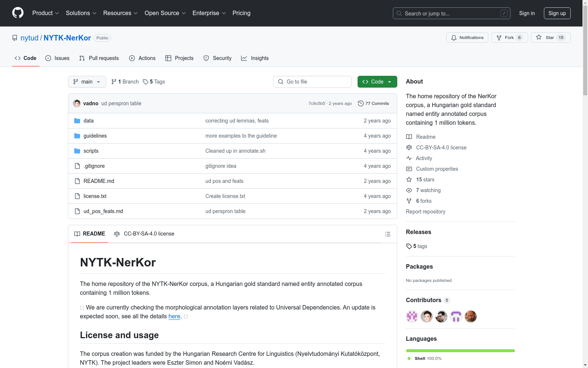The width and height of the screenshot is (588, 368).
Task: Open the green Code dropdown
Action: click(377, 82)
